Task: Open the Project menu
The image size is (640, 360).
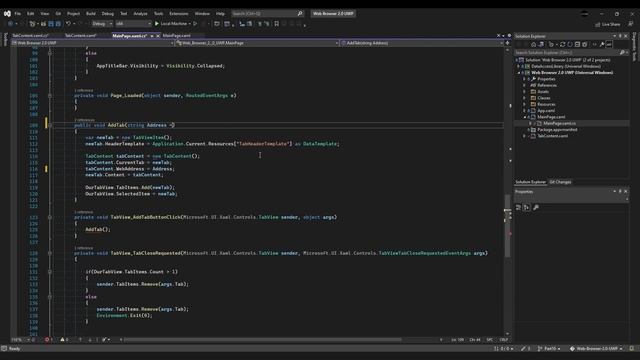Action: pos(73,13)
